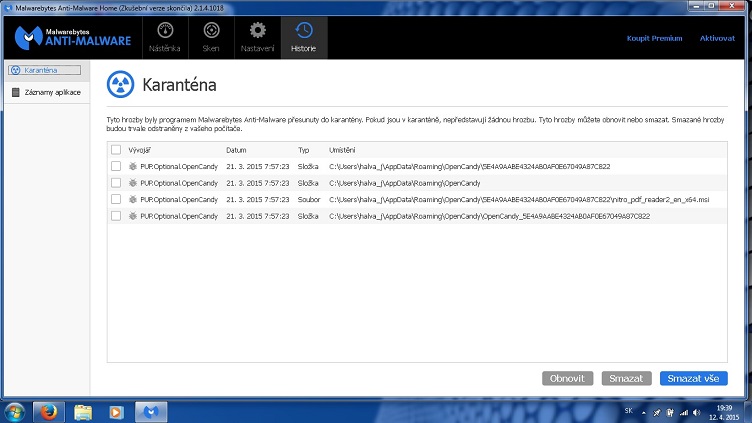752x423 pixels.
Task: Open the Nastavení settings tab
Action: coord(258,38)
